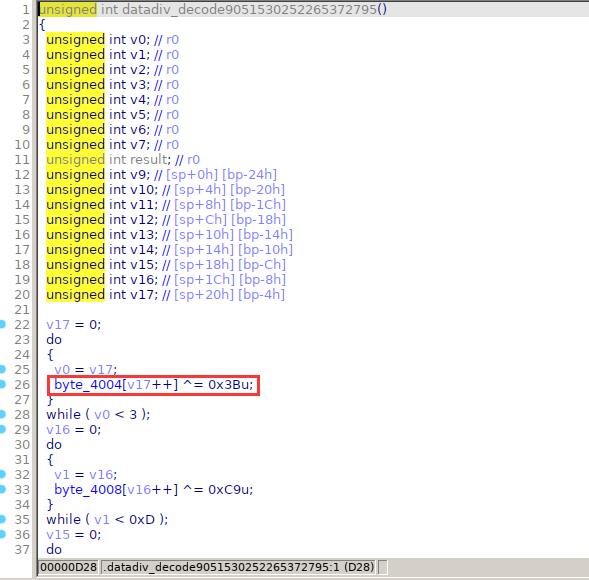
Task: Select v11 declaration with [sp+8h] [bp-1Ch]
Action: click(166, 205)
